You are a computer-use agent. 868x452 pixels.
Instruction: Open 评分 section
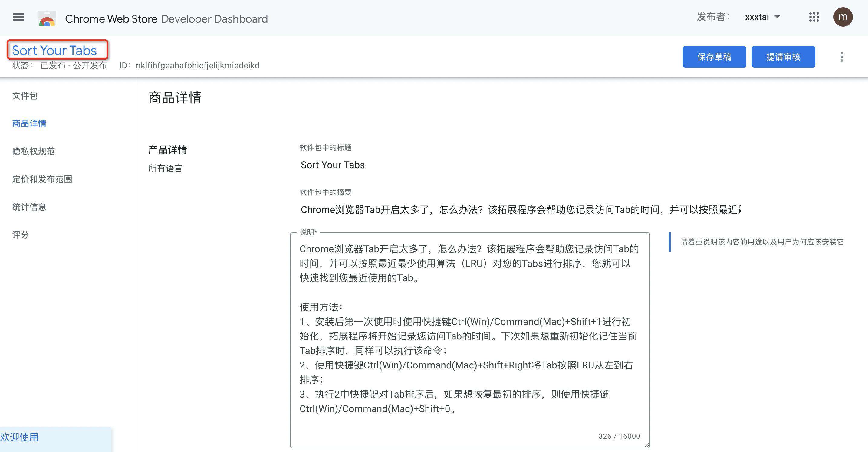[21, 235]
